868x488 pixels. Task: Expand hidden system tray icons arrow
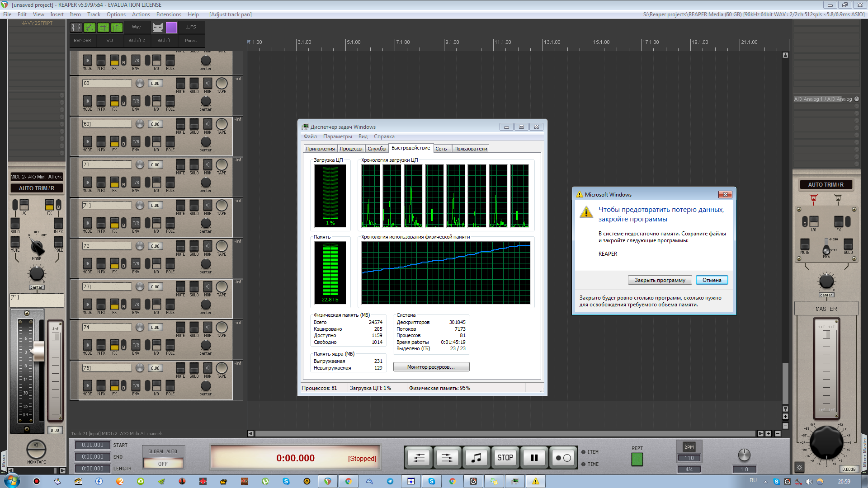point(765,482)
